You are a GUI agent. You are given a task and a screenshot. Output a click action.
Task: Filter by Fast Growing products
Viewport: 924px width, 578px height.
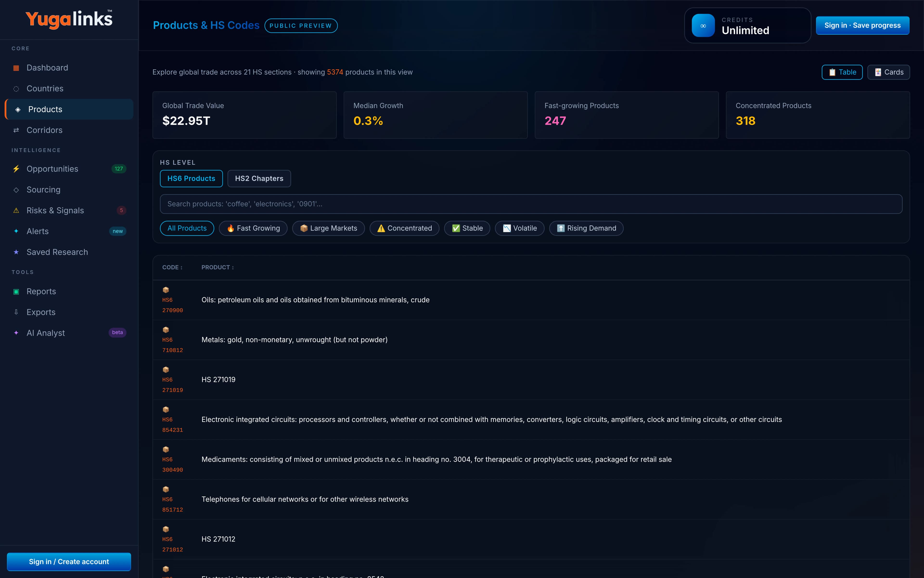(x=253, y=228)
